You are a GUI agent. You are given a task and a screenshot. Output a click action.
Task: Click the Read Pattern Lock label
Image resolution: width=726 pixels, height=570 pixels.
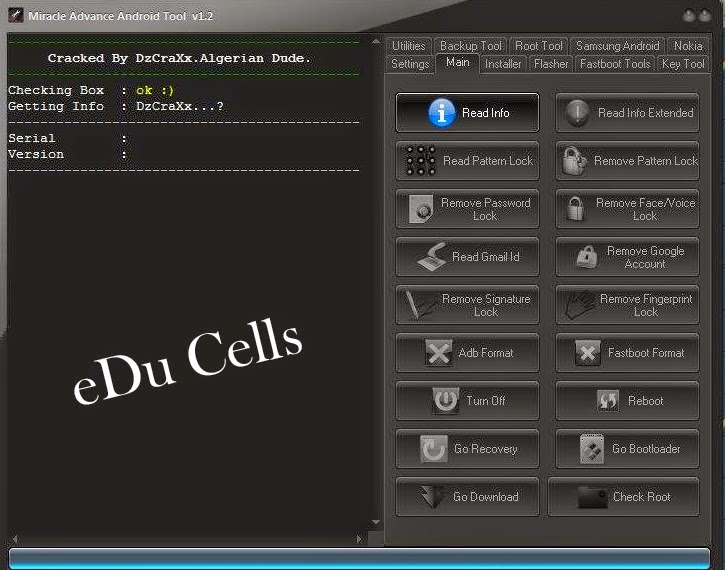488,161
